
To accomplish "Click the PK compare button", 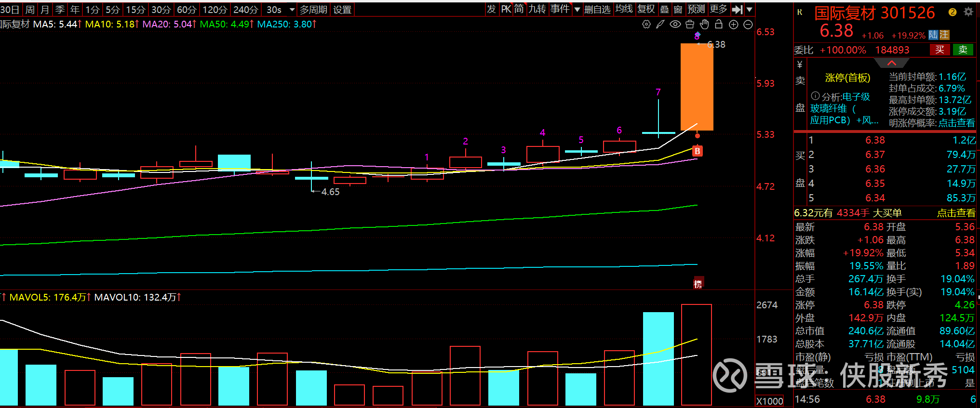I will (506, 9).
